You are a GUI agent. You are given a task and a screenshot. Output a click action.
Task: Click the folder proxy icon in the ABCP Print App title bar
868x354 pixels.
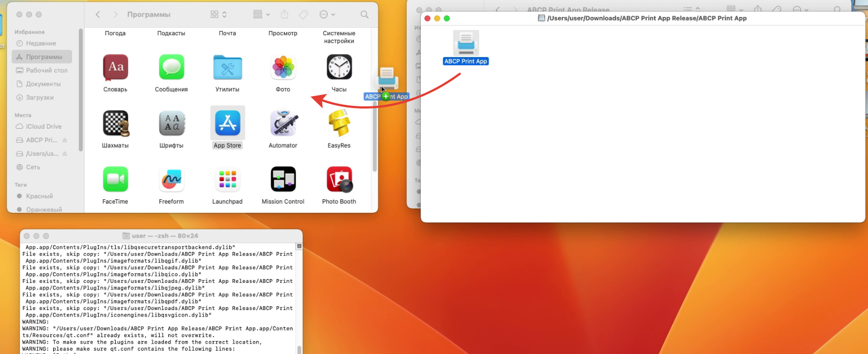coord(541,18)
